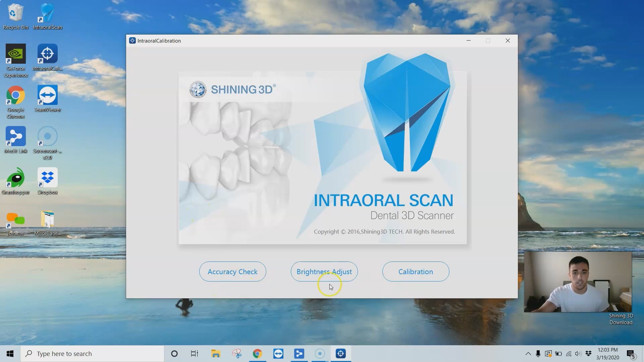Open TeamViewer remote access app

47,98
